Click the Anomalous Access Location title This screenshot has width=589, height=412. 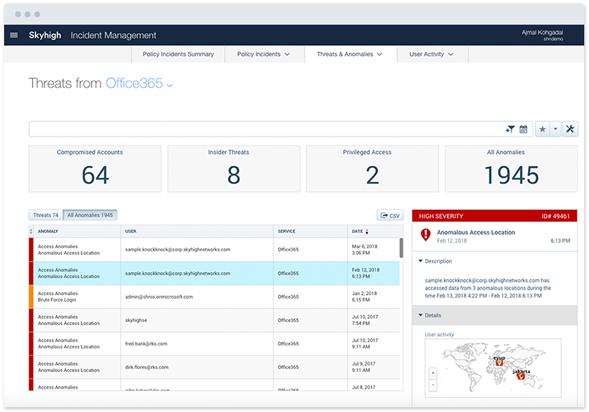476,232
